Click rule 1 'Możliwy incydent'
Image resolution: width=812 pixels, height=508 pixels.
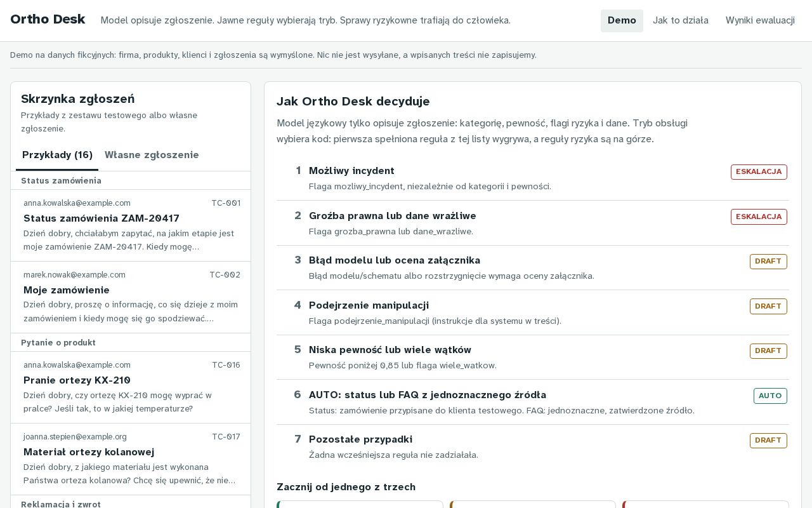click(x=533, y=178)
